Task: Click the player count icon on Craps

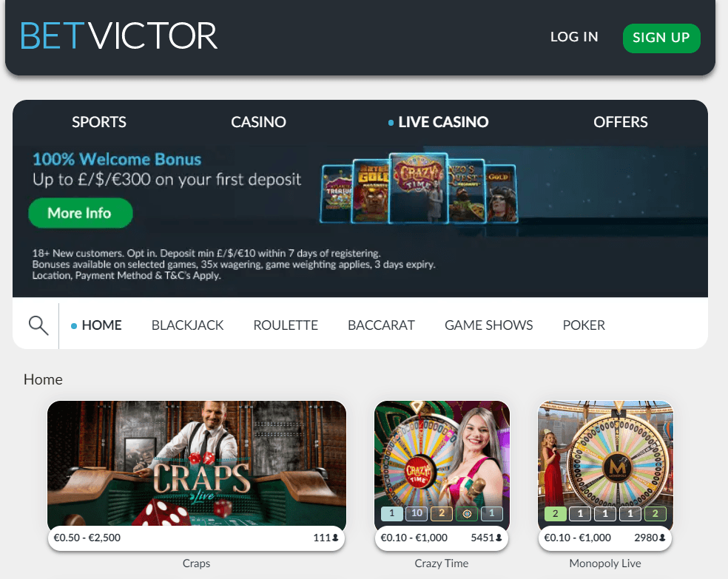Action: [335, 538]
